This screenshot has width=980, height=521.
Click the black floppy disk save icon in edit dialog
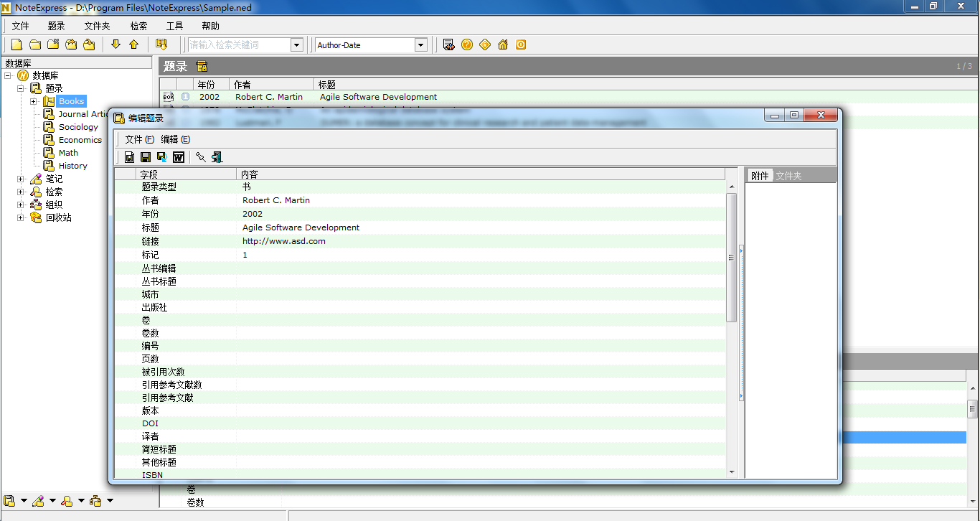[146, 157]
